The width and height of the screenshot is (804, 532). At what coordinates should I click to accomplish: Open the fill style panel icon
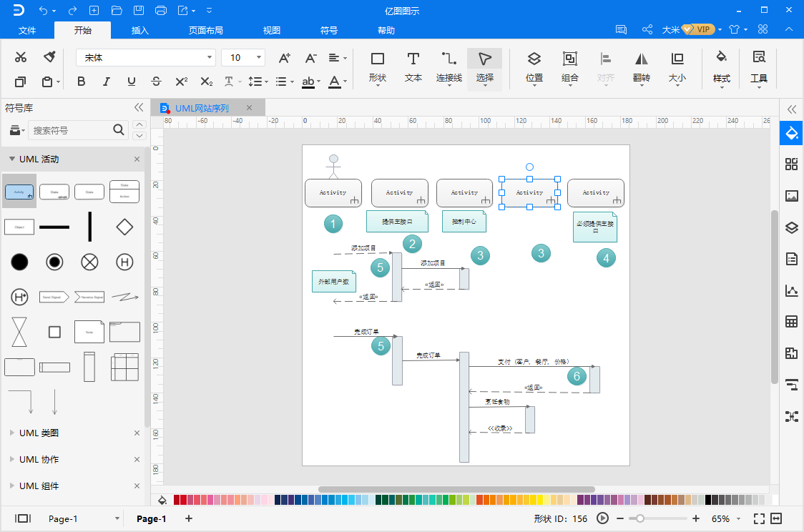[792, 133]
